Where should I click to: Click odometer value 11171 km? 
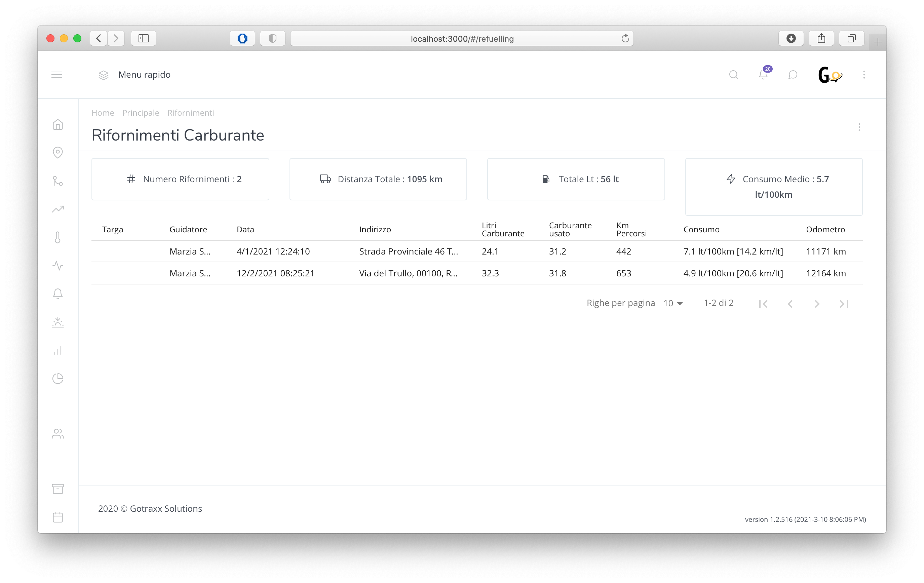coord(826,251)
